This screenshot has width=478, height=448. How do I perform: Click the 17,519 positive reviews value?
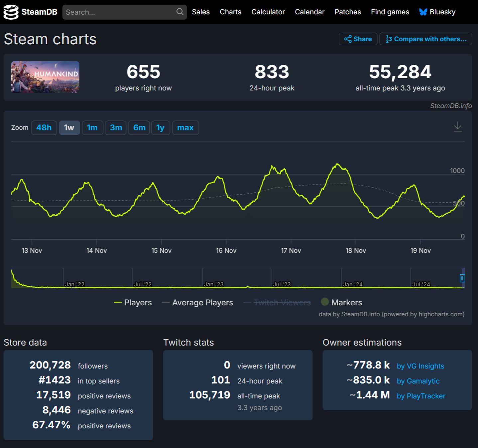[54, 395]
